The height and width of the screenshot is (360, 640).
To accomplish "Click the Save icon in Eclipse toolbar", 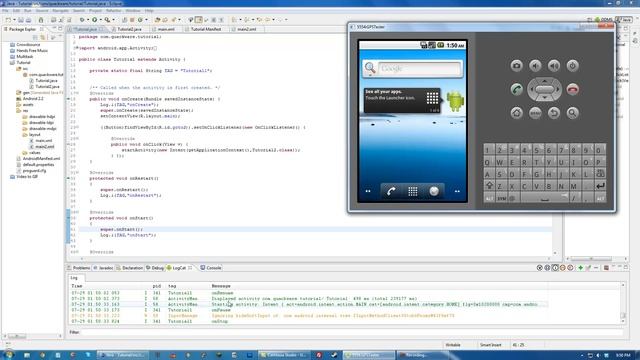I will point(20,20).
